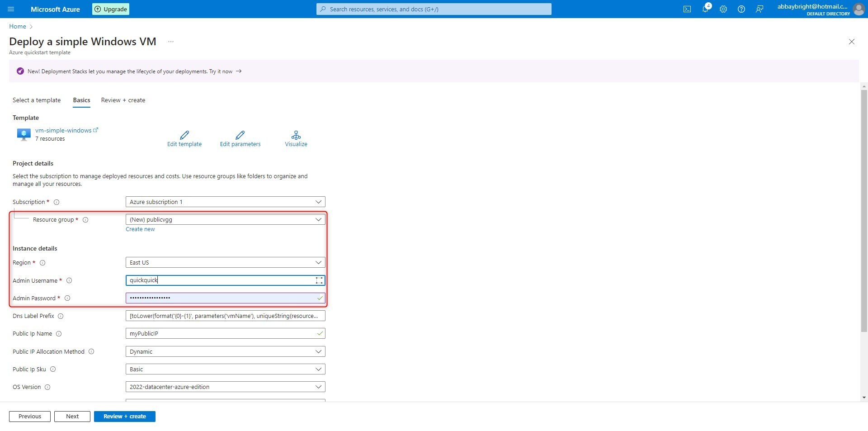Click the info icon next to Admin Username

pos(69,280)
